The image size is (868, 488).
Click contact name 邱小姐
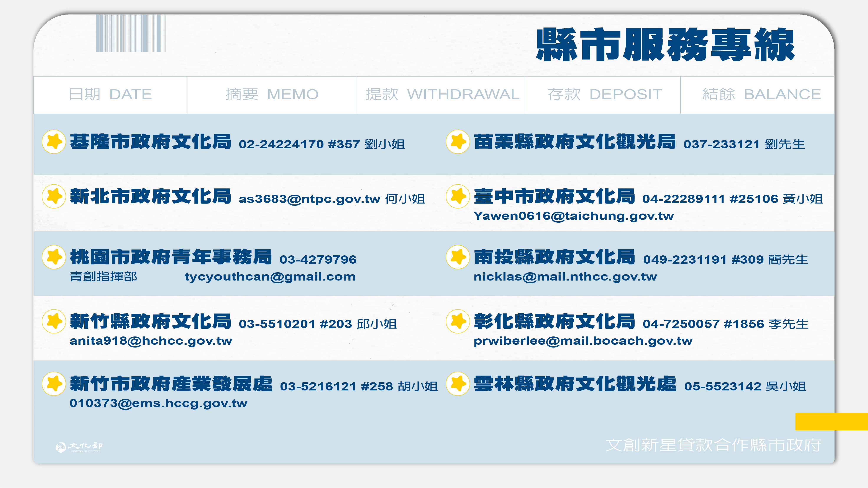point(377,324)
